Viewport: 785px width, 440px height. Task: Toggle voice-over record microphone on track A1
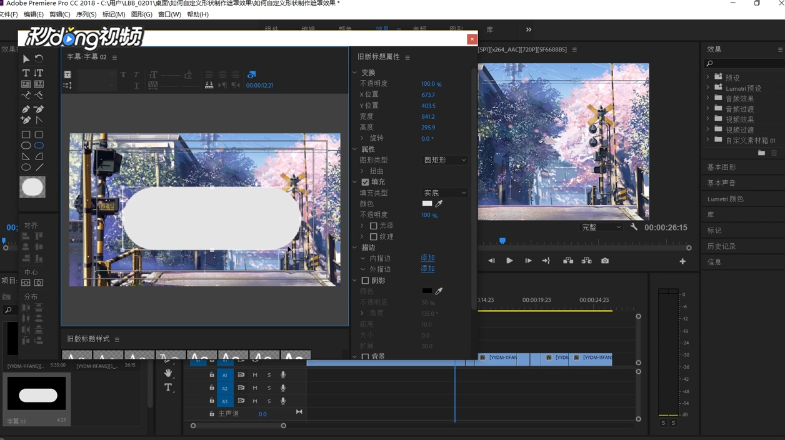[x=283, y=374]
